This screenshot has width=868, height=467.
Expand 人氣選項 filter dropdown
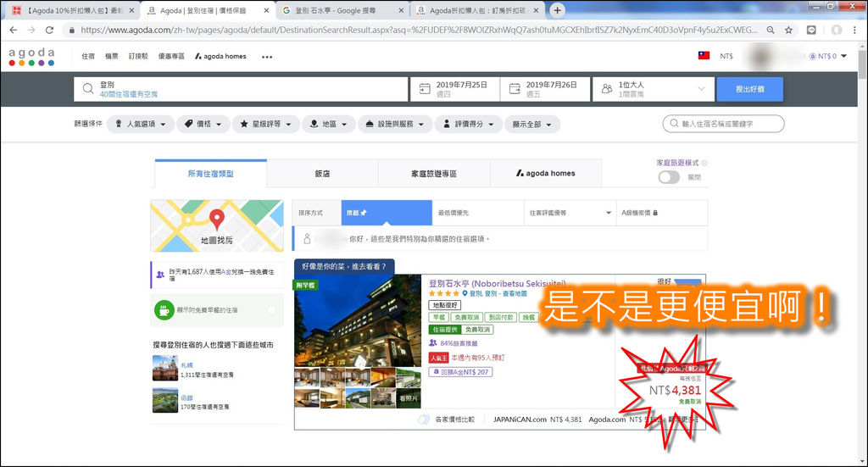141,124
